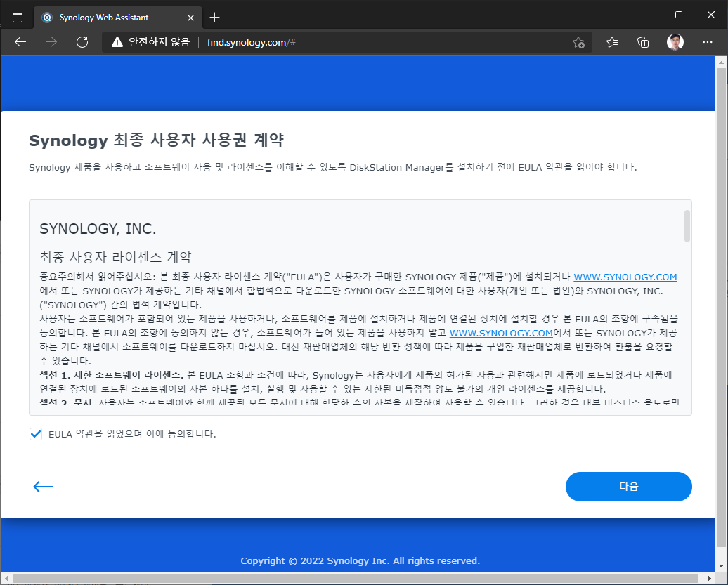Close the Synology Web Assistant tab

pos(191,18)
